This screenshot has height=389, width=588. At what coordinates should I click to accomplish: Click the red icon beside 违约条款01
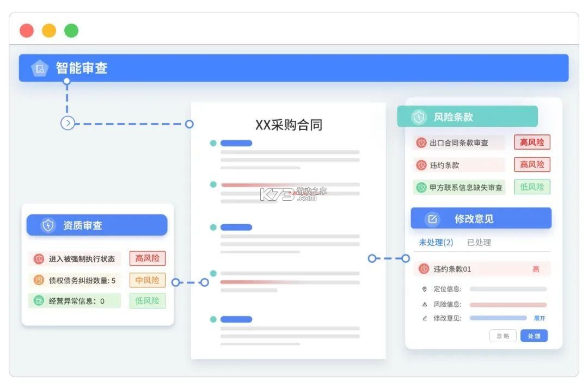pyautogui.click(x=424, y=269)
